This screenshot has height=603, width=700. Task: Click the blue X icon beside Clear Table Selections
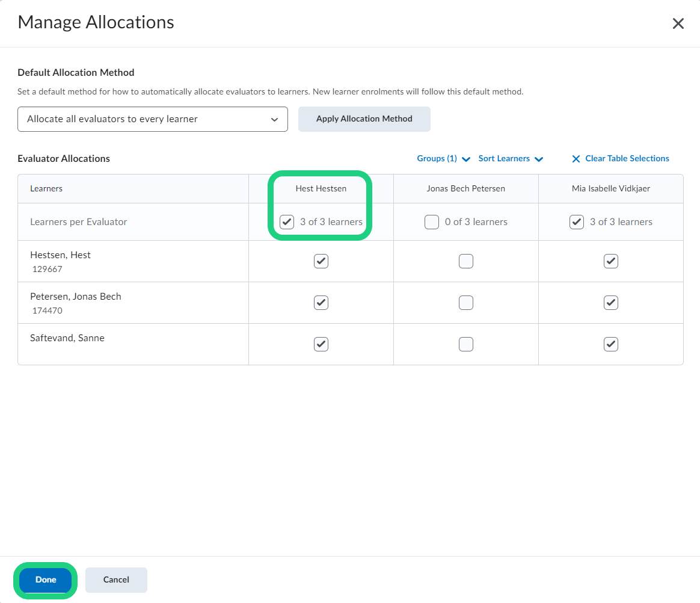point(576,158)
